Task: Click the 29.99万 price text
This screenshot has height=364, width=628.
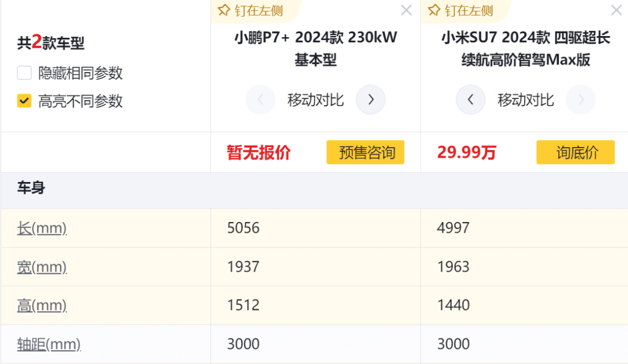Action: coord(466,153)
